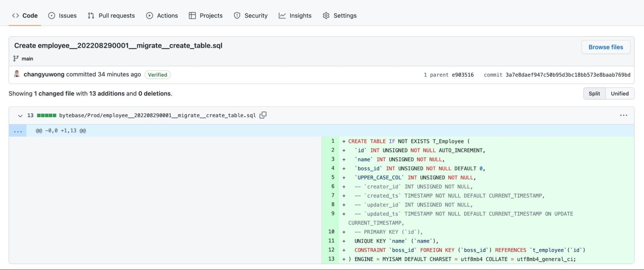The width and height of the screenshot is (644, 270).
Task: Click the main branch icon
Action: [16, 59]
